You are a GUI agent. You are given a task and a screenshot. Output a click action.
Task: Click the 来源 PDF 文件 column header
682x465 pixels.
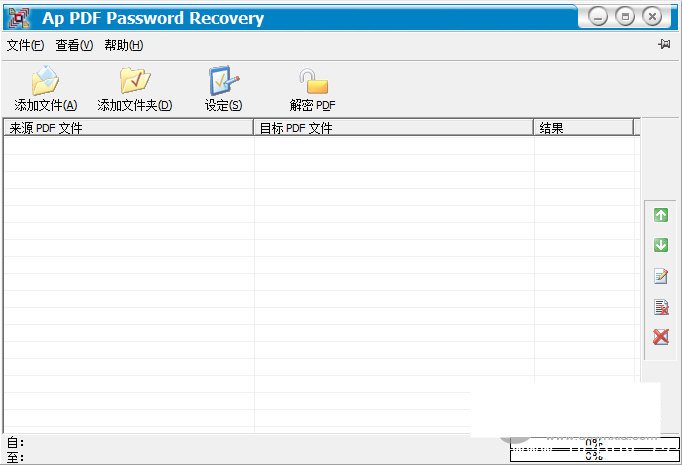(128, 128)
